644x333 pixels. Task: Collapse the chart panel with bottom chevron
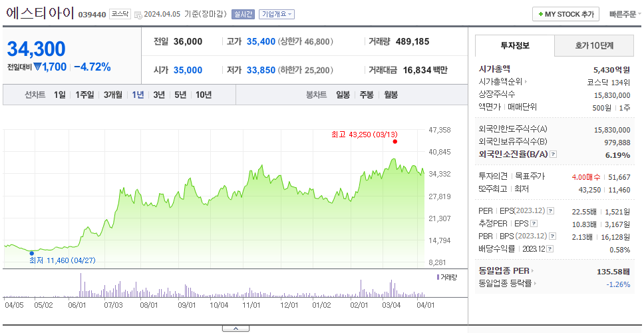[x=236, y=328]
